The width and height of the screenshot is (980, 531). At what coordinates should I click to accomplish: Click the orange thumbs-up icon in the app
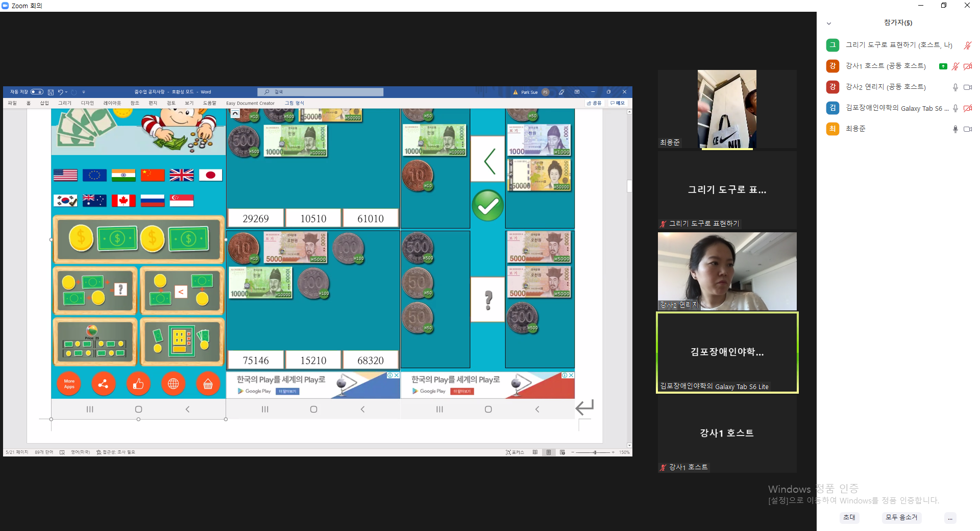pyautogui.click(x=138, y=384)
